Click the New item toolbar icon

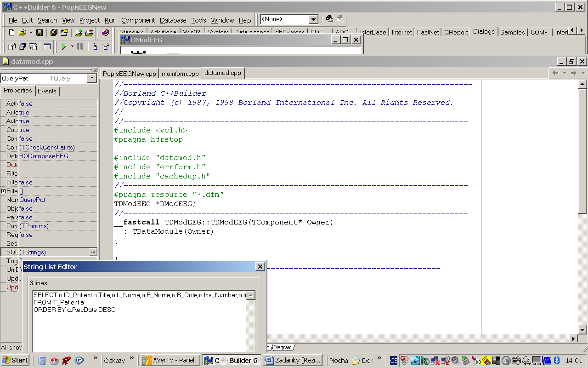click(x=12, y=33)
